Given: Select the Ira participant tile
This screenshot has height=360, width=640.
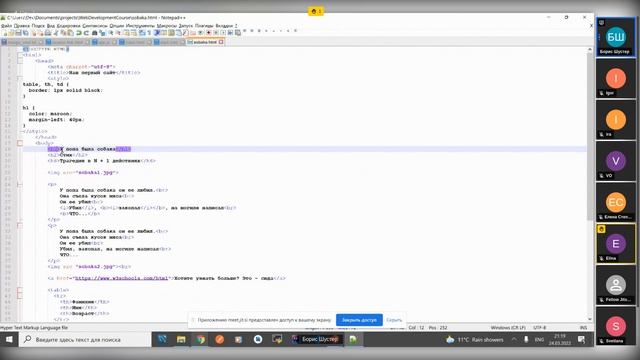Looking at the screenshot, I should 616,120.
